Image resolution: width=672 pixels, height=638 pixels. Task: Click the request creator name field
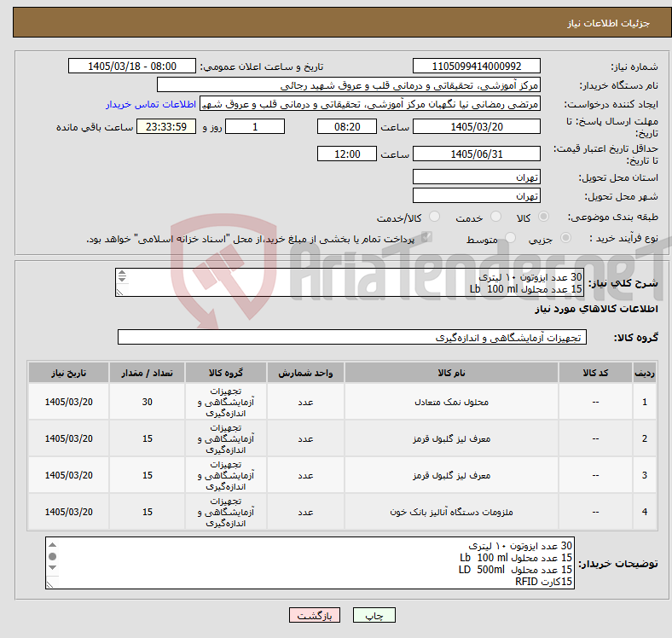click(x=370, y=104)
